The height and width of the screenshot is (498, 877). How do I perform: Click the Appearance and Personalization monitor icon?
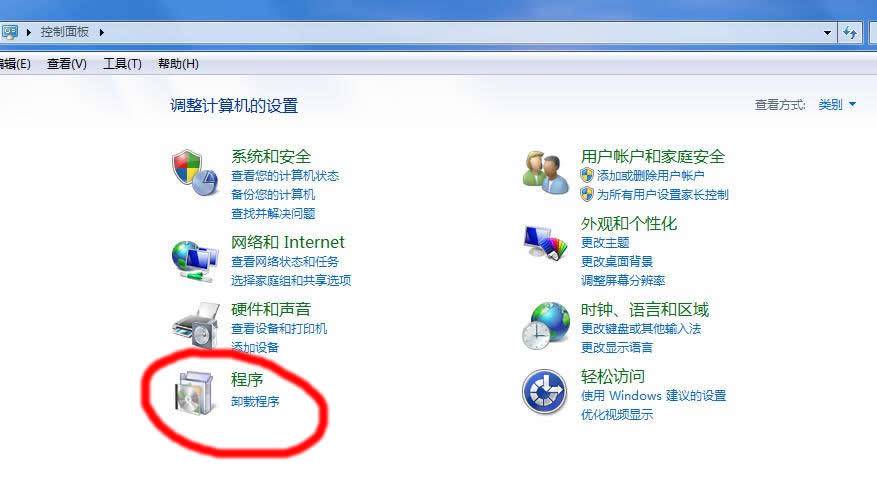tap(545, 242)
